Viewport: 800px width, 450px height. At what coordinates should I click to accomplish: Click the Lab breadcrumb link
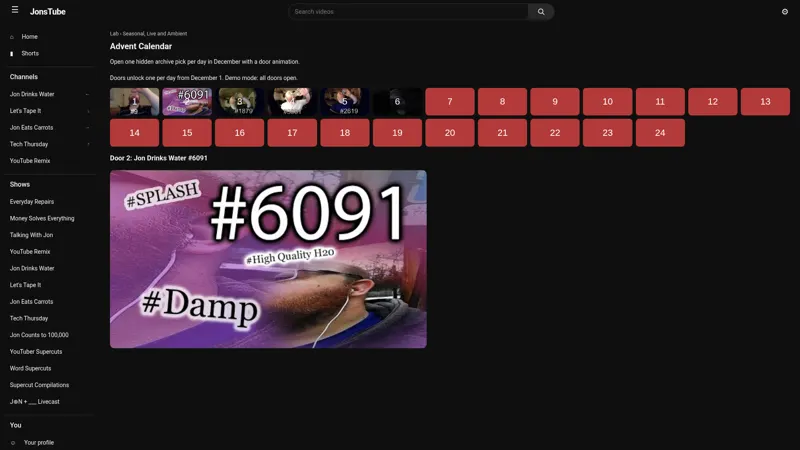click(114, 34)
